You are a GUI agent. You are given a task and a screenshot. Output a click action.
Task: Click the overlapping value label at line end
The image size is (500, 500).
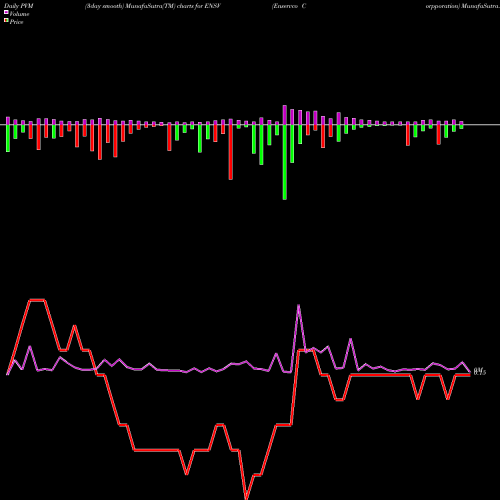pos(480,371)
